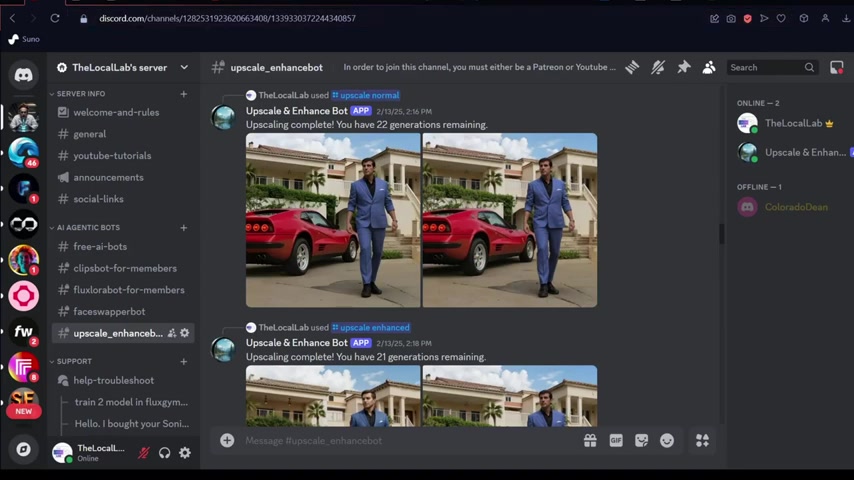Open right upscaled image in first message

(x=510, y=220)
